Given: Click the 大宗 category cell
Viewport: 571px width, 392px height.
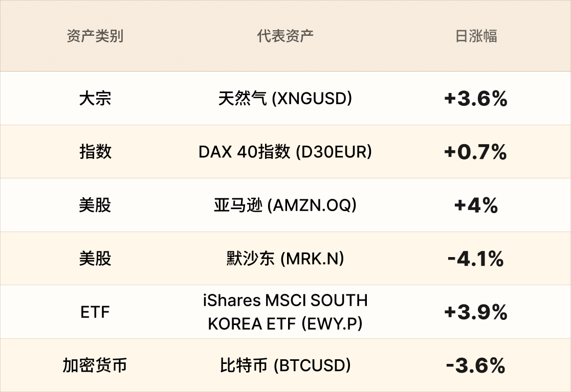Looking at the screenshot, I should click(x=95, y=98).
